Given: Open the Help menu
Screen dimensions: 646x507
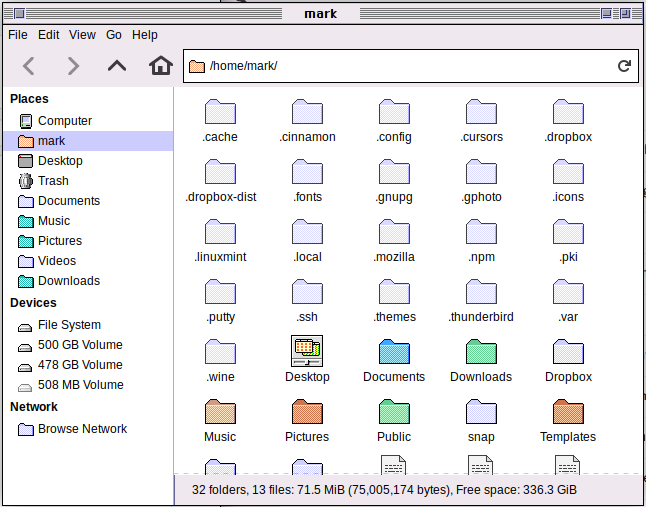Looking at the screenshot, I should (145, 35).
